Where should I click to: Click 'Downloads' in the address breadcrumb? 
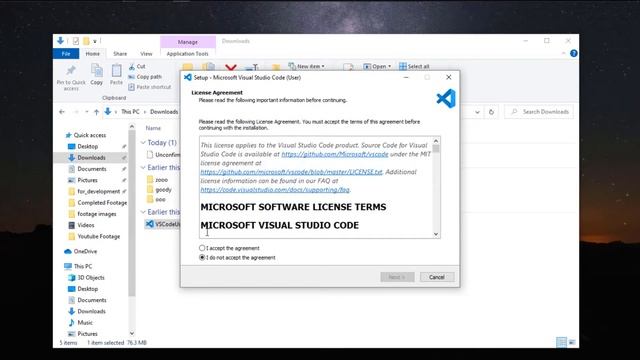coord(164,112)
